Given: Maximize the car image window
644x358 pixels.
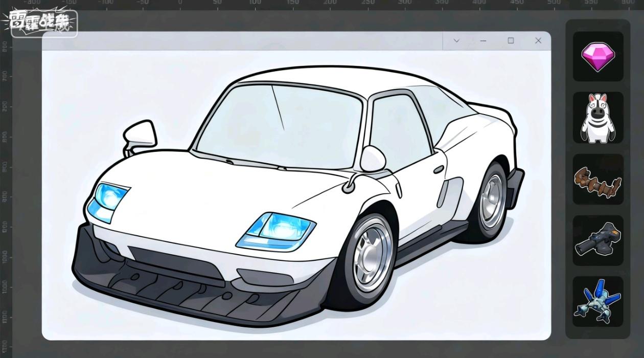Looking at the screenshot, I should coord(511,41).
